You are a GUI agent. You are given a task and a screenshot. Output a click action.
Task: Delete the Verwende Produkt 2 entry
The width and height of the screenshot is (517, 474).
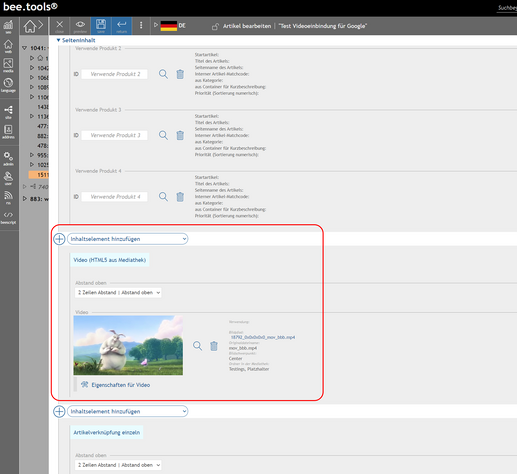click(x=180, y=74)
